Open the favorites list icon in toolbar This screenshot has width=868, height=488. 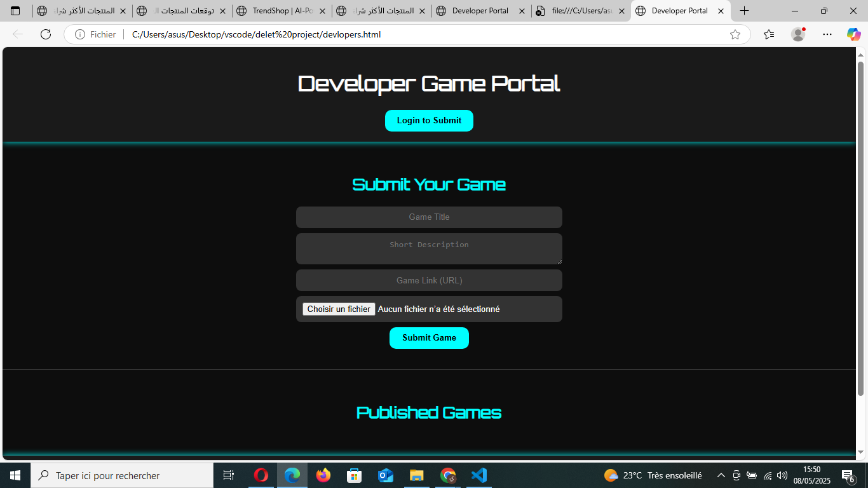tap(769, 34)
